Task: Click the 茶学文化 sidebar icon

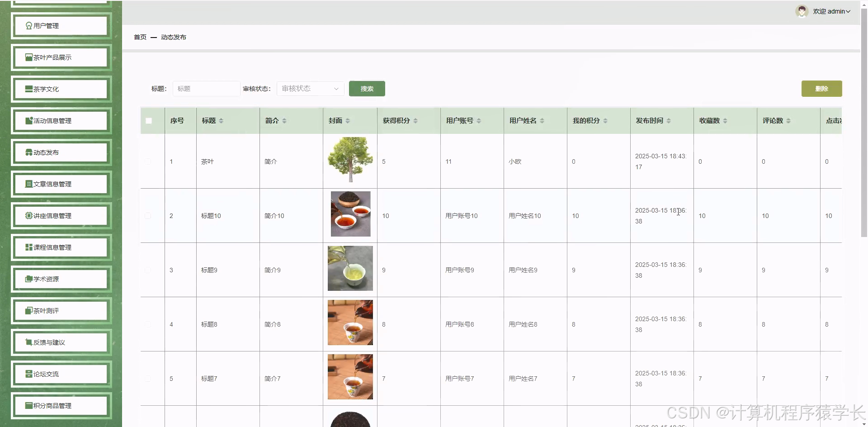Action: pos(29,89)
